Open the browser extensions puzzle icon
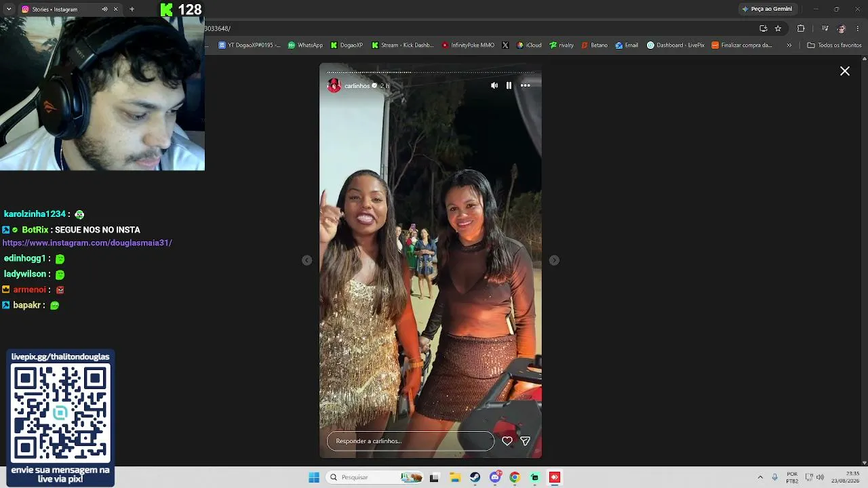868x488 pixels. coord(801,28)
